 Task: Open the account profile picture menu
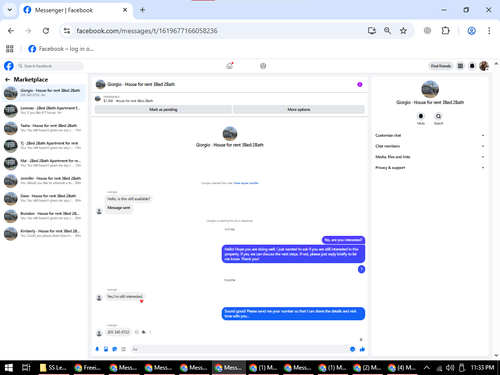[484, 66]
